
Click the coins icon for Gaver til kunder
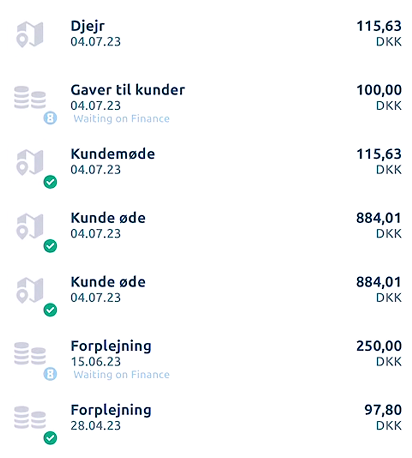coord(30,98)
